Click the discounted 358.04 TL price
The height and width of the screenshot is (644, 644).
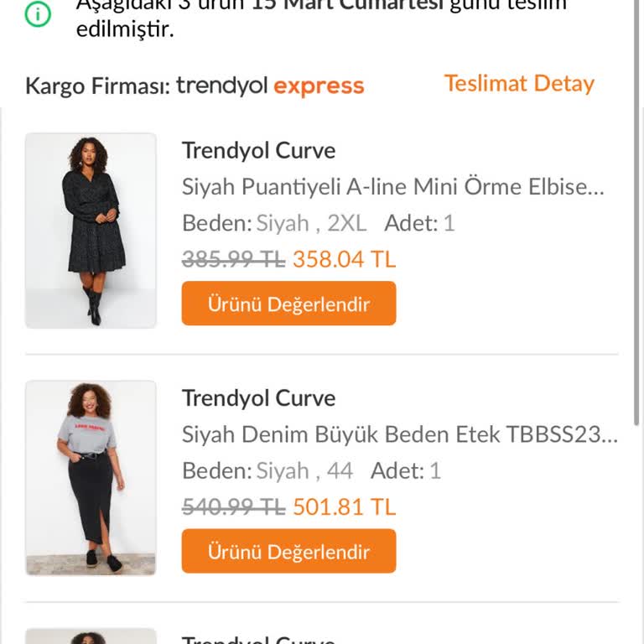344,259
